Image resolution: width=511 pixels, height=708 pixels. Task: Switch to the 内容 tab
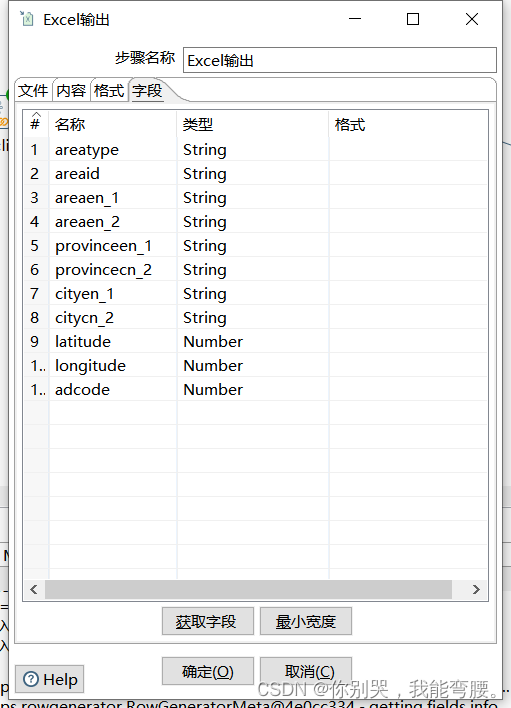click(71, 91)
